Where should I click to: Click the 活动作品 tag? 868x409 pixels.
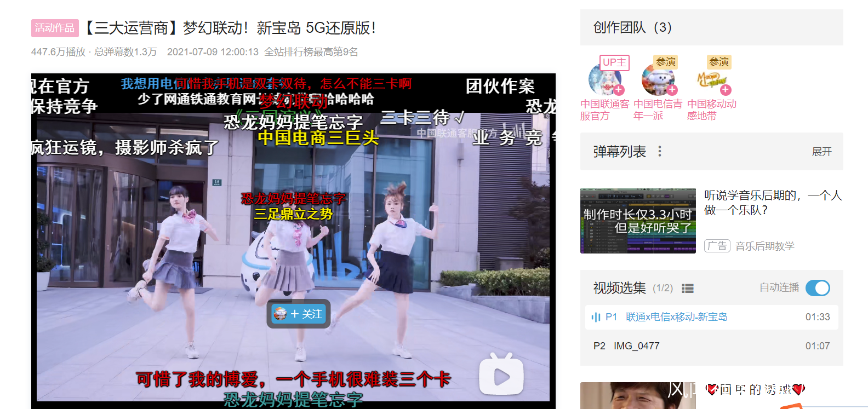[55, 28]
